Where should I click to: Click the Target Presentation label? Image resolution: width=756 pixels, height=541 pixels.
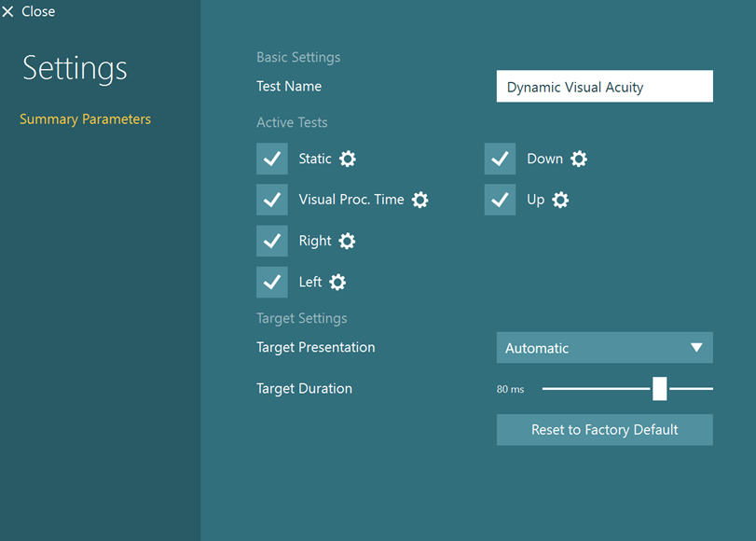coord(316,348)
